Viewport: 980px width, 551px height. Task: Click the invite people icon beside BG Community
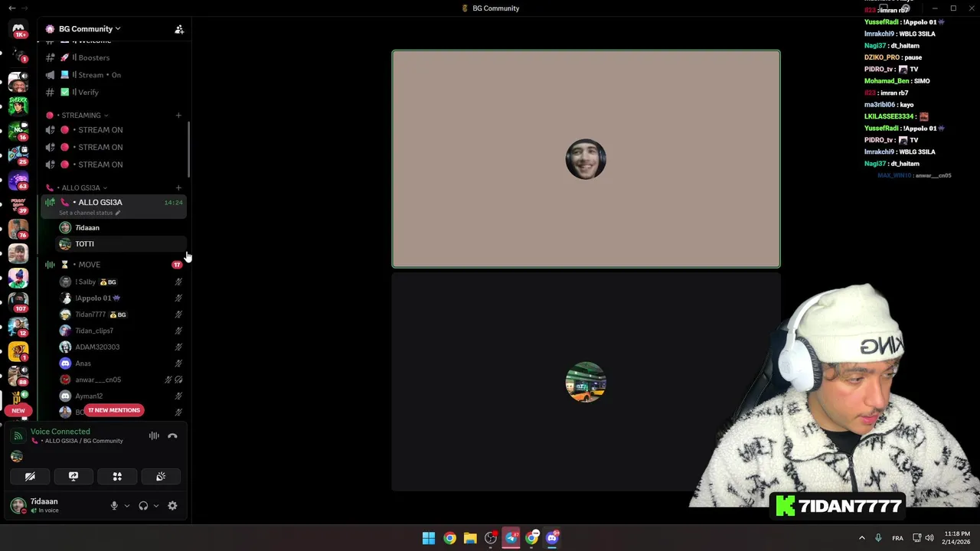[x=179, y=29]
